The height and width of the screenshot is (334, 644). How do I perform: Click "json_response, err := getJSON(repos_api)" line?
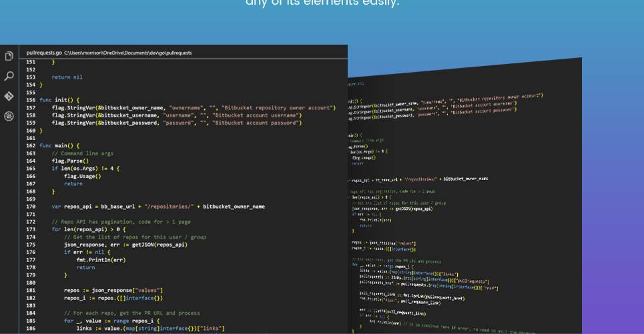click(125, 245)
